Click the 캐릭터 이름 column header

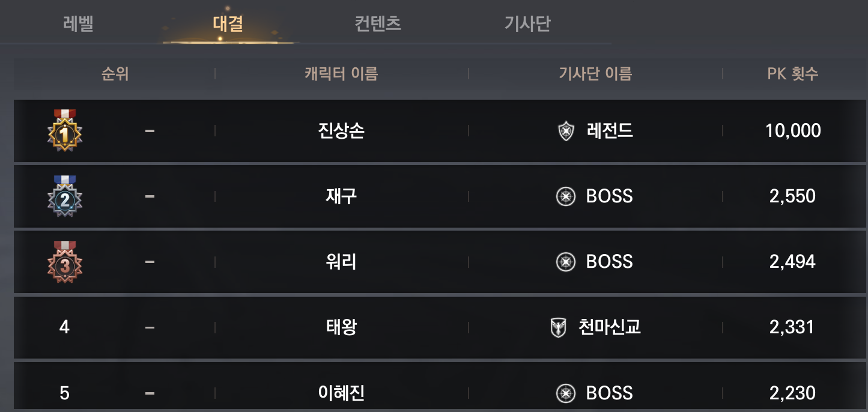point(341,74)
